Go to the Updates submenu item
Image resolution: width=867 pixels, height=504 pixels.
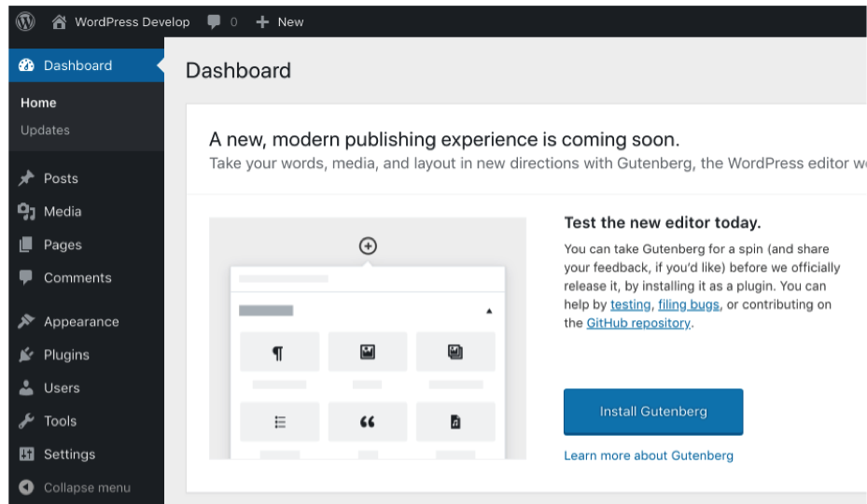[x=45, y=130]
